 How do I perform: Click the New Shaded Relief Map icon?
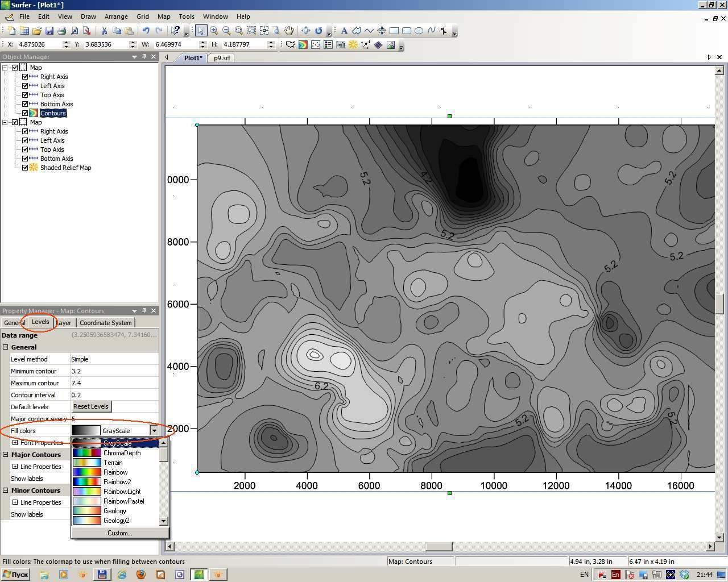353,44
